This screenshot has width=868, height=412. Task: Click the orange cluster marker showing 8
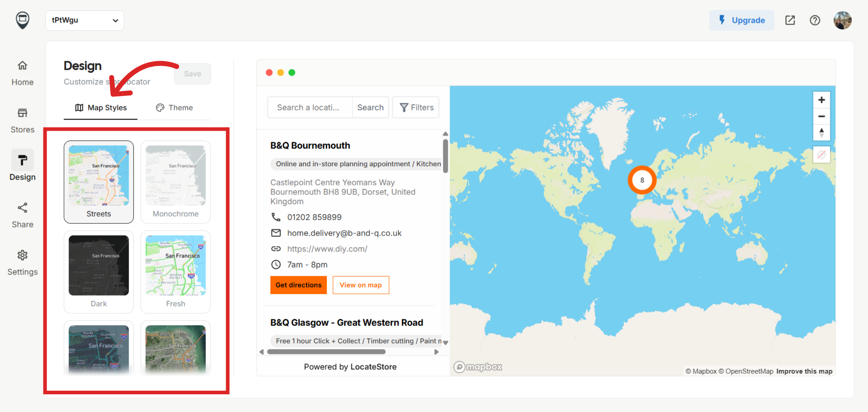pos(642,180)
